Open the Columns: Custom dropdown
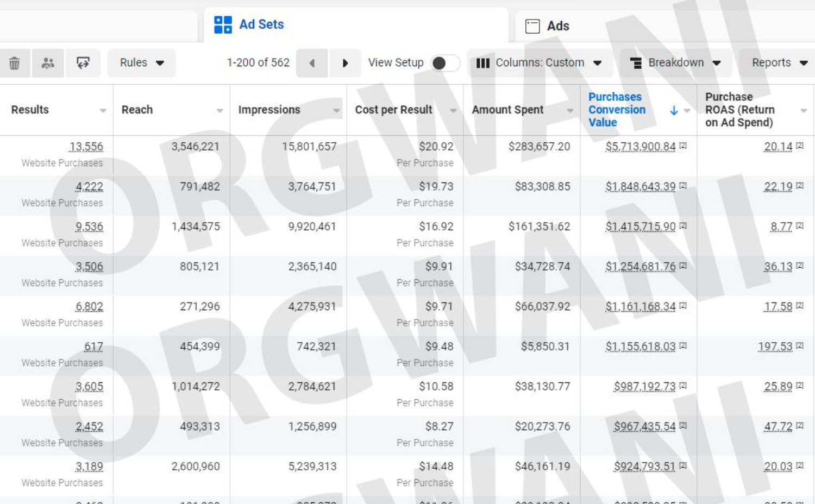 click(540, 63)
